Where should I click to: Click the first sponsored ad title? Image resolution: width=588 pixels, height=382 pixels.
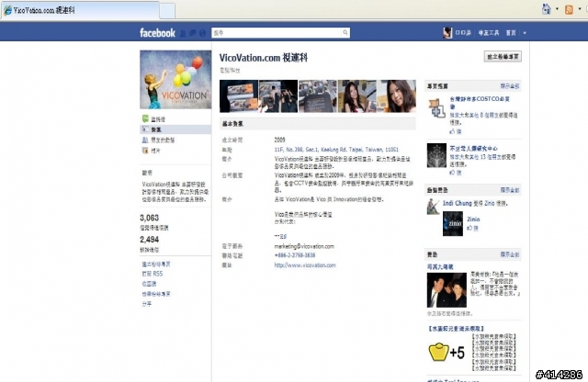[x=440, y=267]
